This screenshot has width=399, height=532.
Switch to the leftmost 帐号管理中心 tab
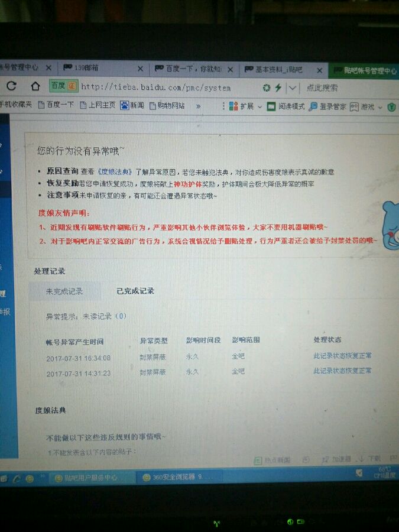20,67
